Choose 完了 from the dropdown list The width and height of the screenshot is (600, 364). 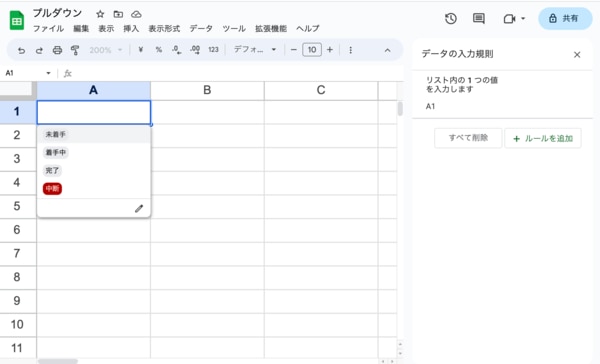pyautogui.click(x=94, y=170)
